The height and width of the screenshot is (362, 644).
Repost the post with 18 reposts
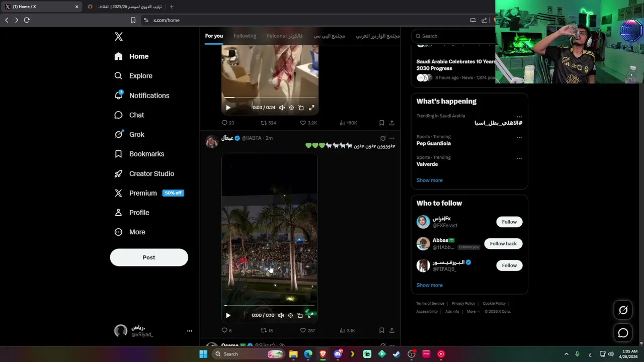[267, 330]
